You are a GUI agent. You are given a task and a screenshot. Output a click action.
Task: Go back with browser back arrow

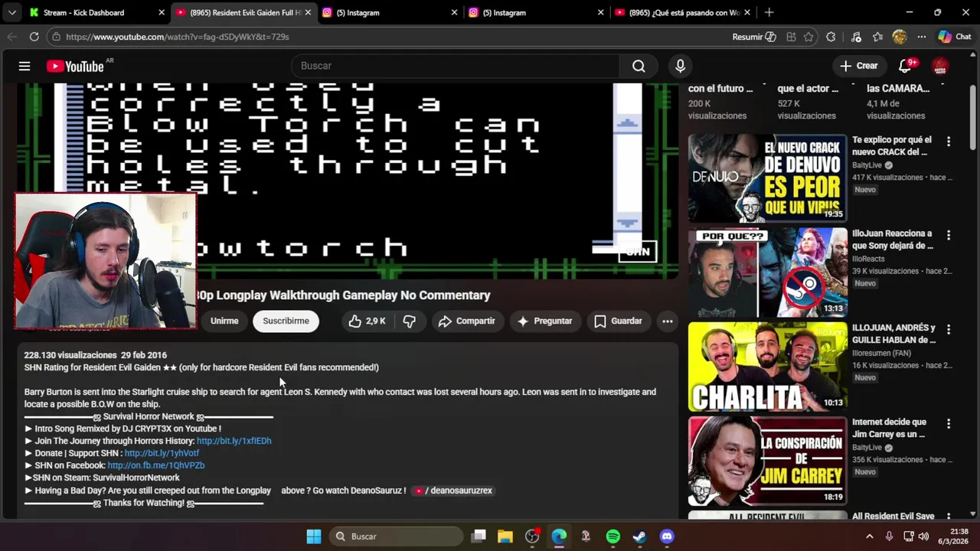tap(11, 37)
